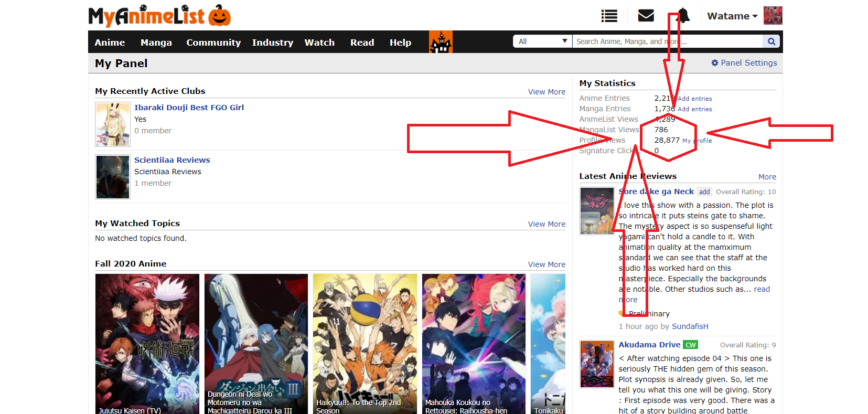Click CW status badge for Akudama Drive
Screen dimensions: 868x414
(x=690, y=345)
